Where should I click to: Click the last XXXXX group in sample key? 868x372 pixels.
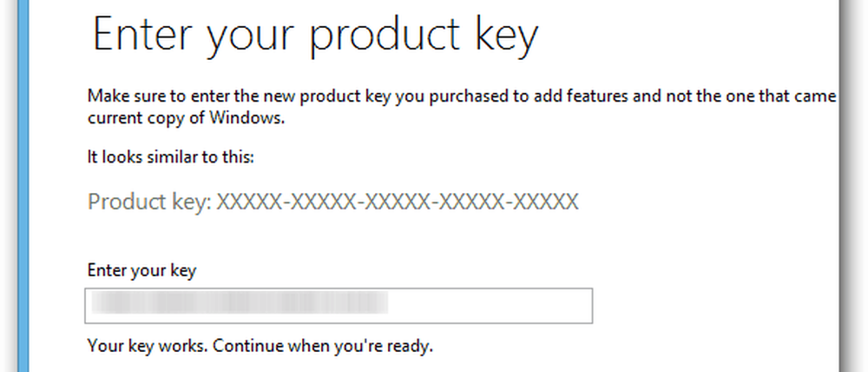point(543,203)
